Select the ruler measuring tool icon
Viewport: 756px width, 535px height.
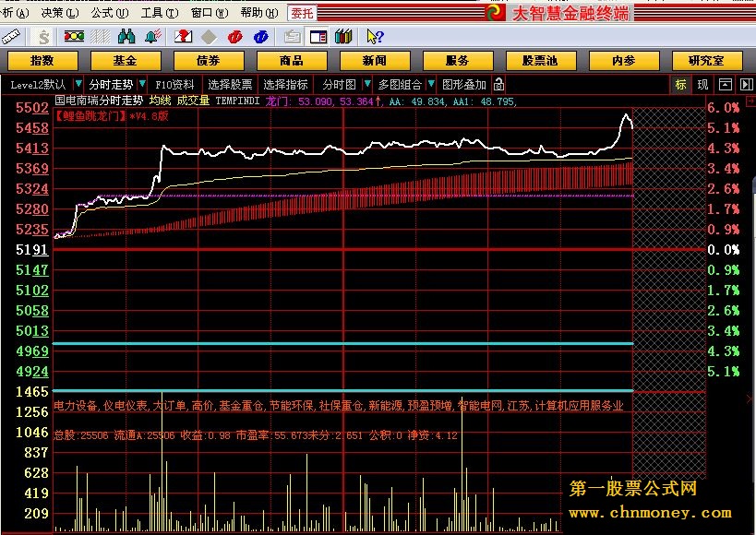10,37
